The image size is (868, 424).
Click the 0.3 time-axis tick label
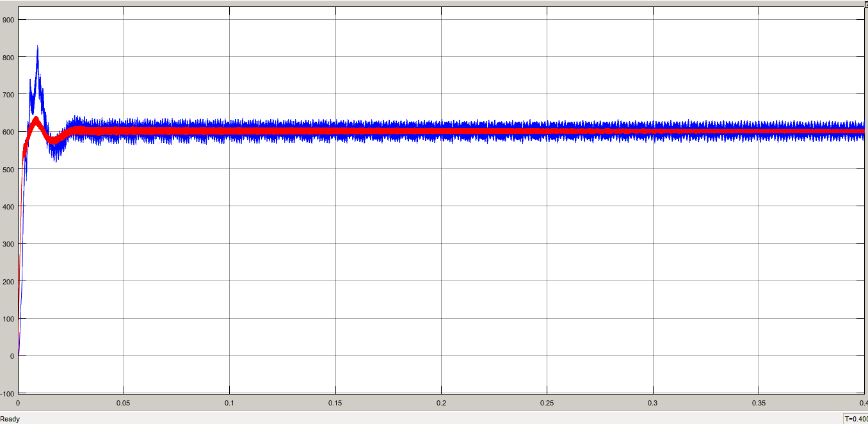[x=653, y=404]
